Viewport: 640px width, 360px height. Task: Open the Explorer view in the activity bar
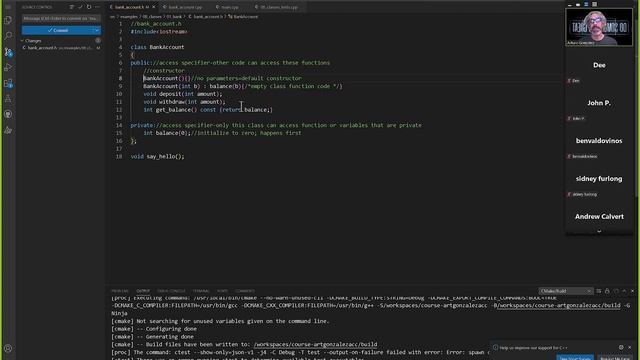pyautogui.click(x=8, y=20)
